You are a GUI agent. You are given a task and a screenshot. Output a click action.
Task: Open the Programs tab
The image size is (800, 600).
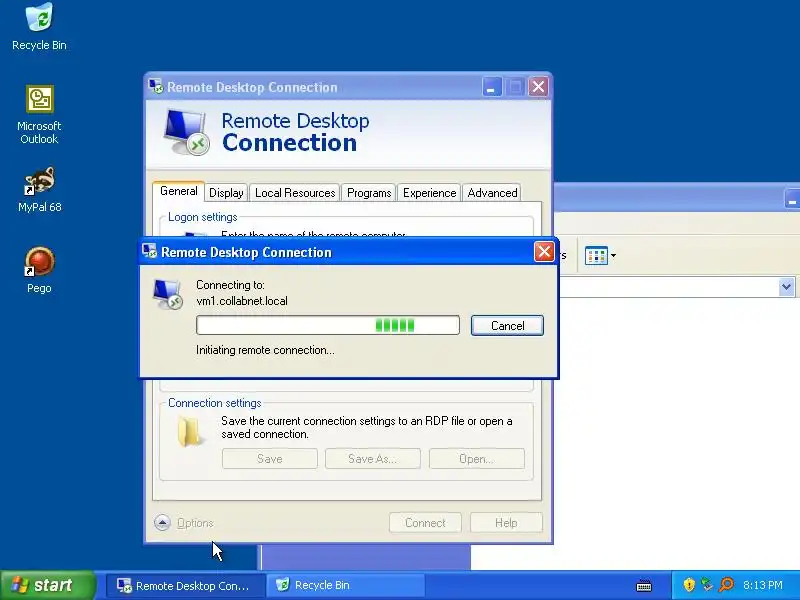(369, 193)
